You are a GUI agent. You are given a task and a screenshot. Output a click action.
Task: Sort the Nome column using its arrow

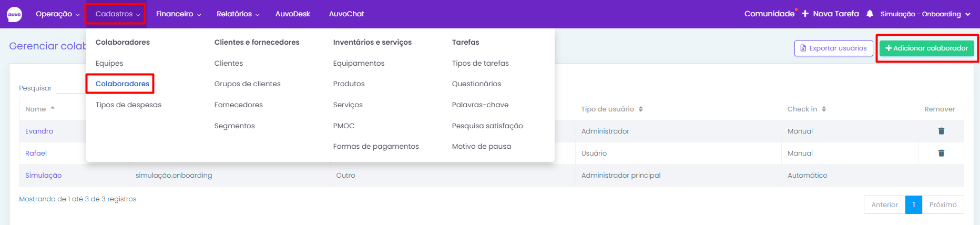pos(53,108)
